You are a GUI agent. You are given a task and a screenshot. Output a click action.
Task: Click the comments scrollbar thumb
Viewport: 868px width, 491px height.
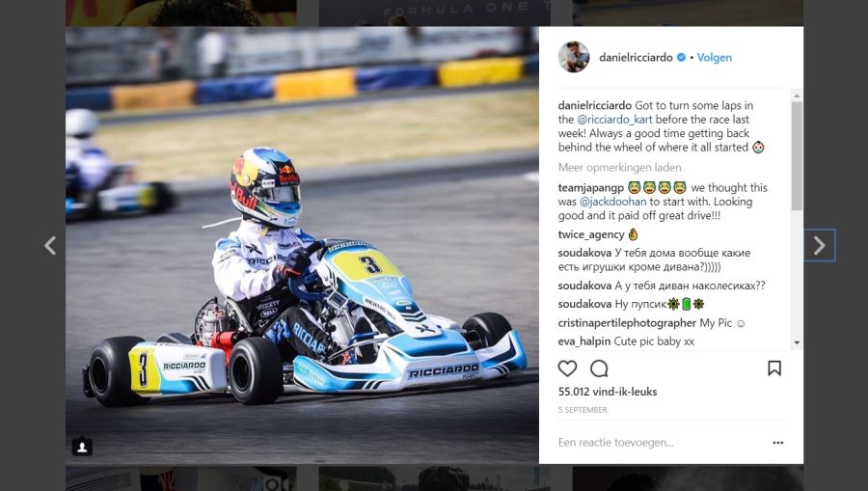[797, 155]
